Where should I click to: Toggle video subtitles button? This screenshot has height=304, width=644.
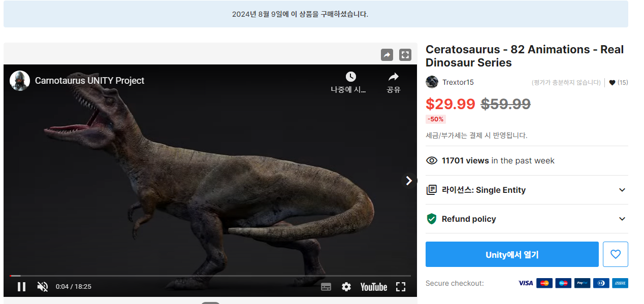(326, 287)
